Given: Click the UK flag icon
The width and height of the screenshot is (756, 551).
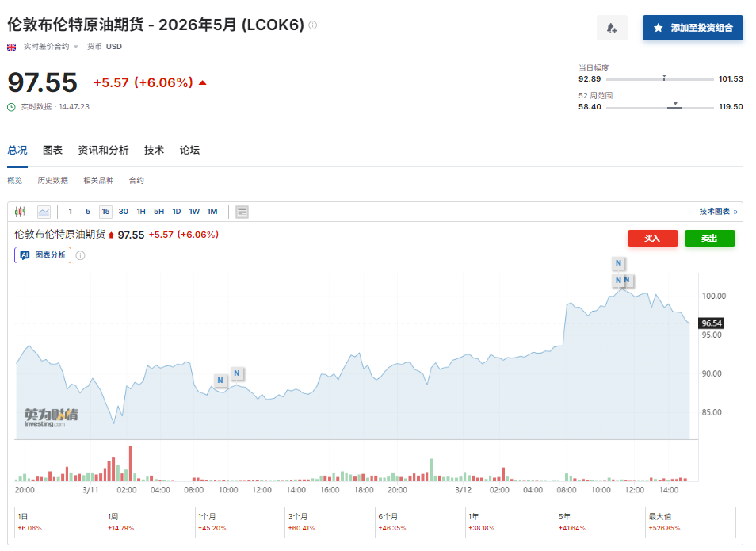Looking at the screenshot, I should (x=12, y=47).
